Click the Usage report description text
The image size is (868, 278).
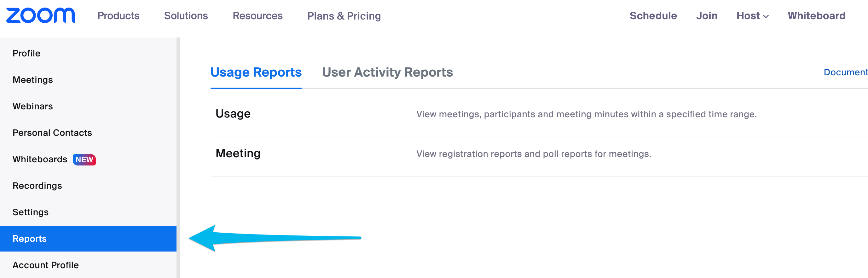click(x=586, y=114)
